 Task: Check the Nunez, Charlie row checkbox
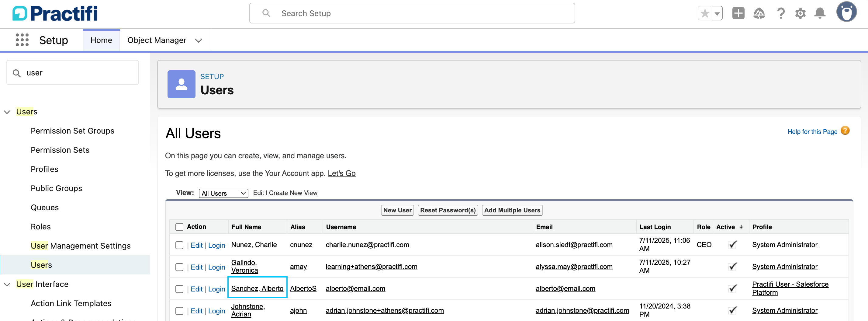(x=179, y=245)
